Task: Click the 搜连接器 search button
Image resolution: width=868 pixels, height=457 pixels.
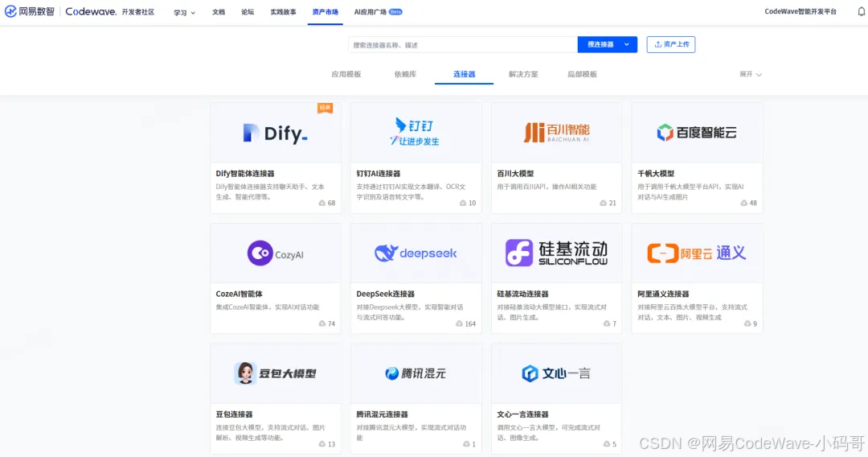Action: (x=600, y=44)
